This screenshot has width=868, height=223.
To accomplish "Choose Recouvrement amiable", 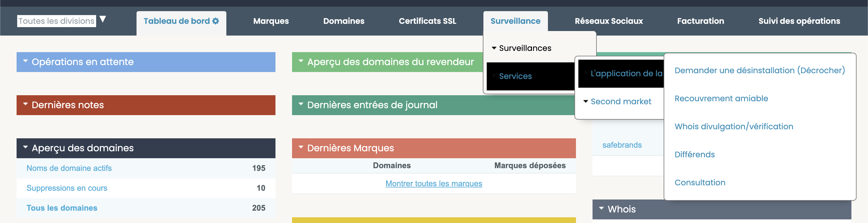I will pos(721,98).
